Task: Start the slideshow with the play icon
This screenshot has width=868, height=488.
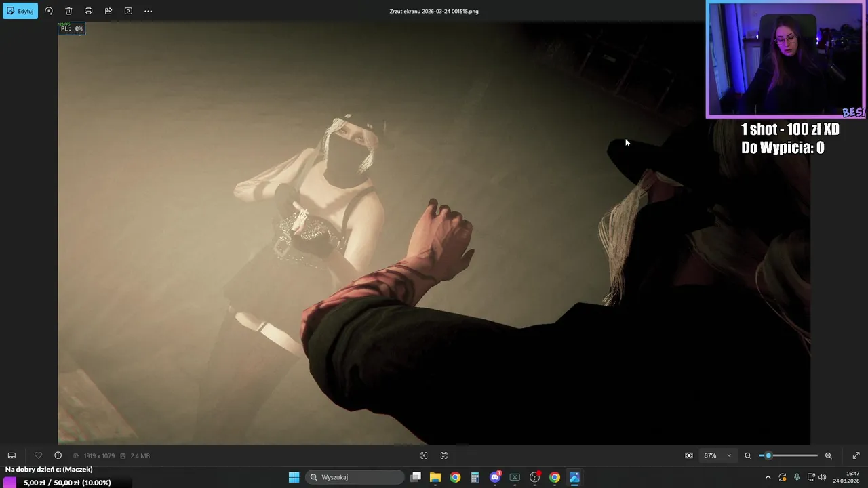Action: coord(128,11)
